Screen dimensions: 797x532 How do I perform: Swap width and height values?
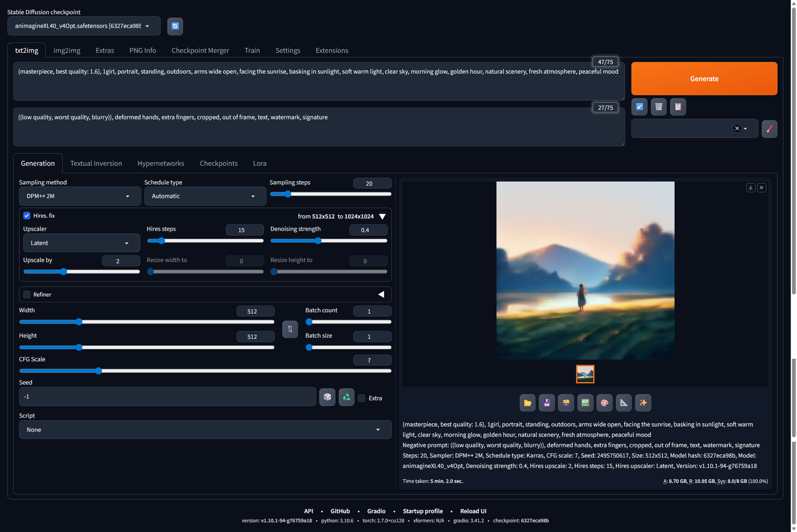click(290, 329)
